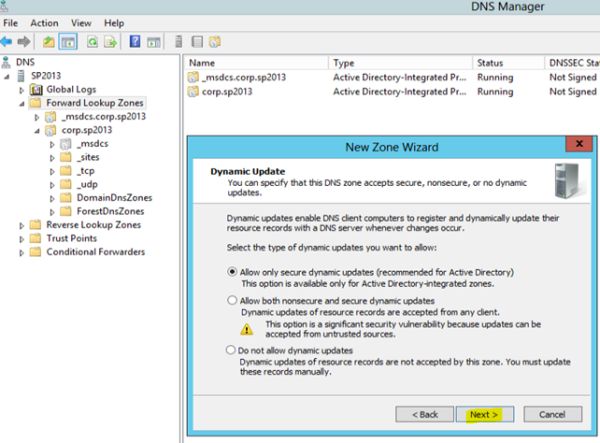Click the Conditional Forwarders folder icon
Screen dimensions: 600x443
[35, 252]
